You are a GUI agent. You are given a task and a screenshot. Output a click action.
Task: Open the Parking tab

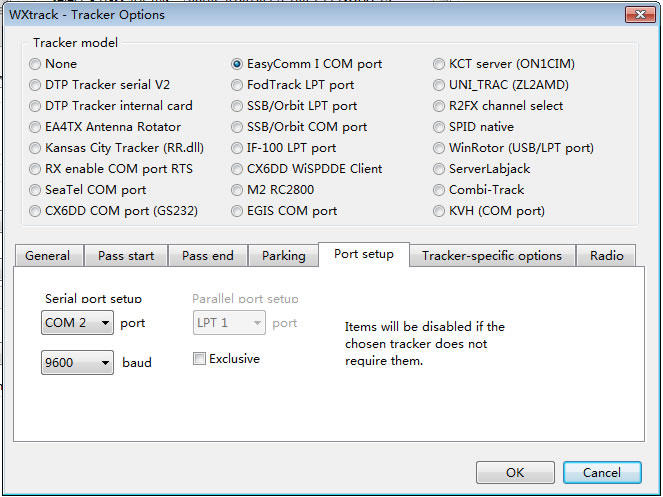click(283, 256)
